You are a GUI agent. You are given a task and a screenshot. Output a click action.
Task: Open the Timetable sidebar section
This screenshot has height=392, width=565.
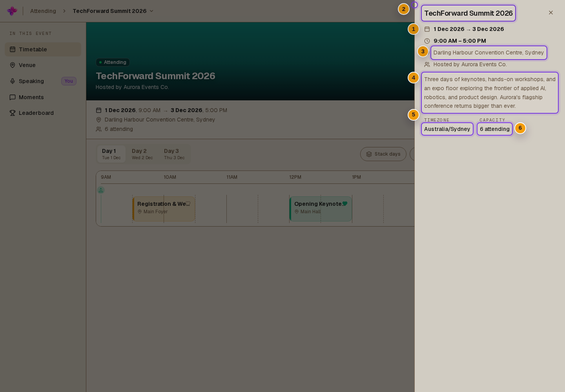[x=43, y=49]
